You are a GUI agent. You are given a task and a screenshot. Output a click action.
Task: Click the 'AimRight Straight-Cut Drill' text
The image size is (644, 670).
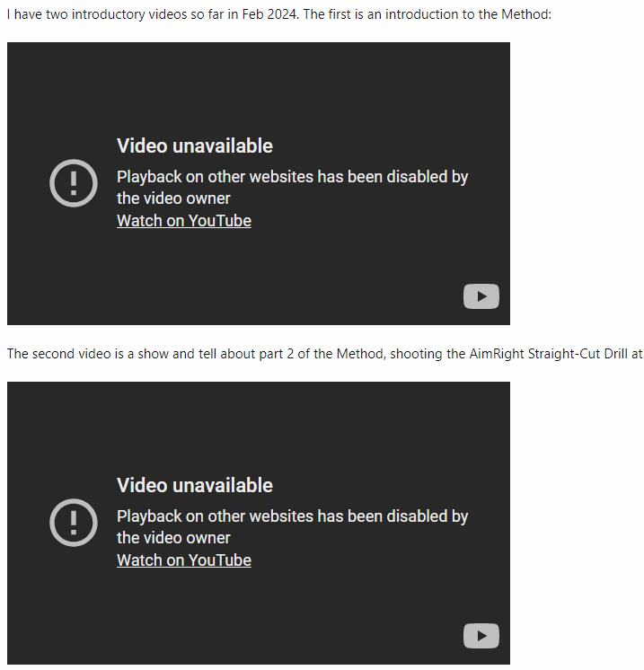(548, 354)
